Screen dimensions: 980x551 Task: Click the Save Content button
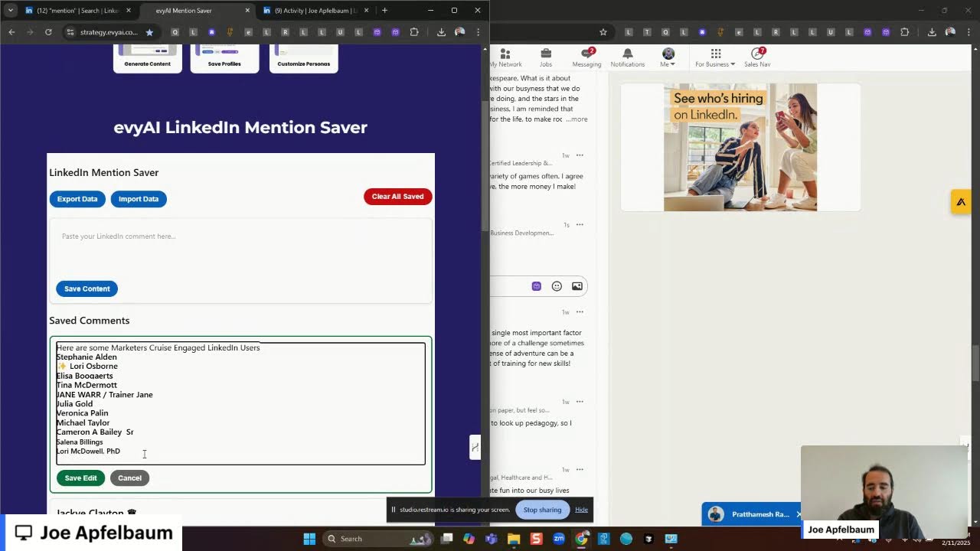(87, 289)
